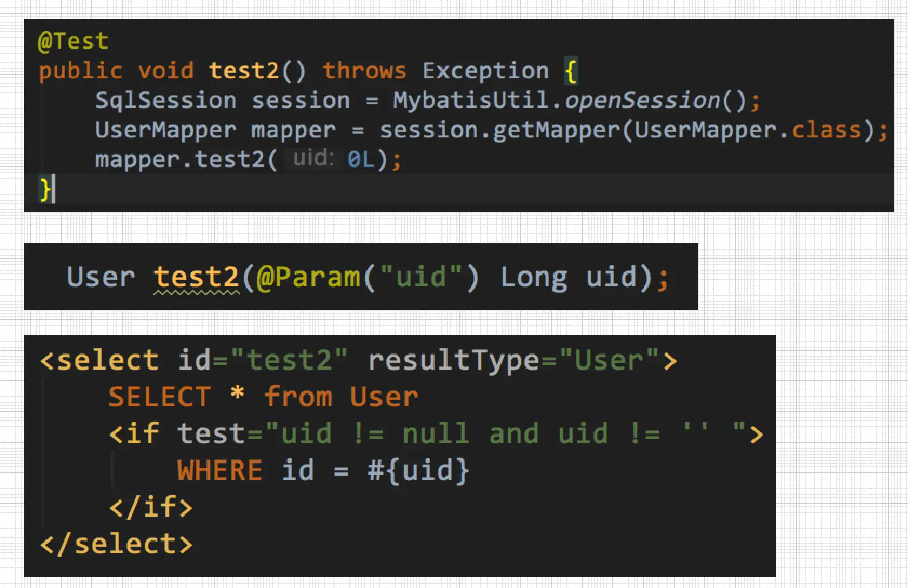Screen dimensions: 908x588
Task: Select the highlighted opening curly brace
Action: (x=571, y=71)
